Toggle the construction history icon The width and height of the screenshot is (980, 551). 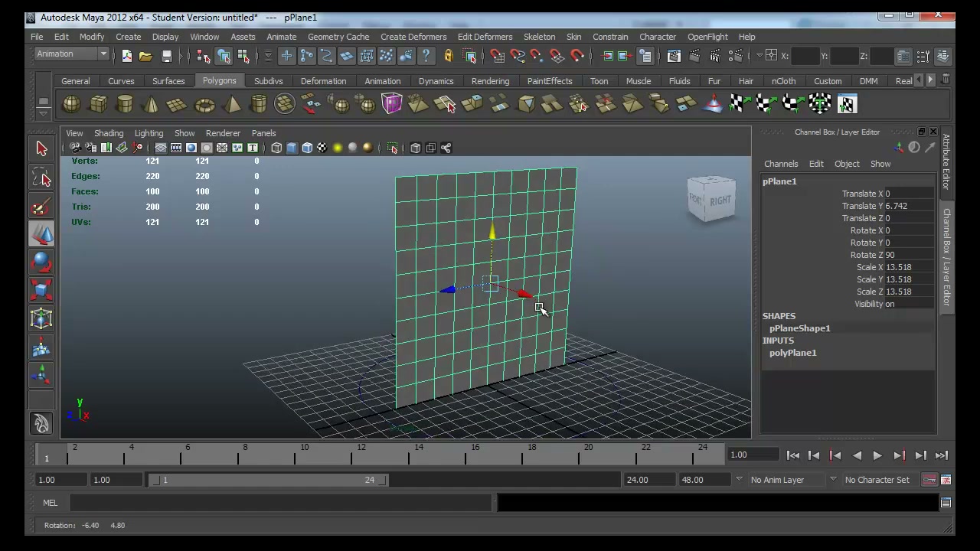pyautogui.click(x=645, y=56)
